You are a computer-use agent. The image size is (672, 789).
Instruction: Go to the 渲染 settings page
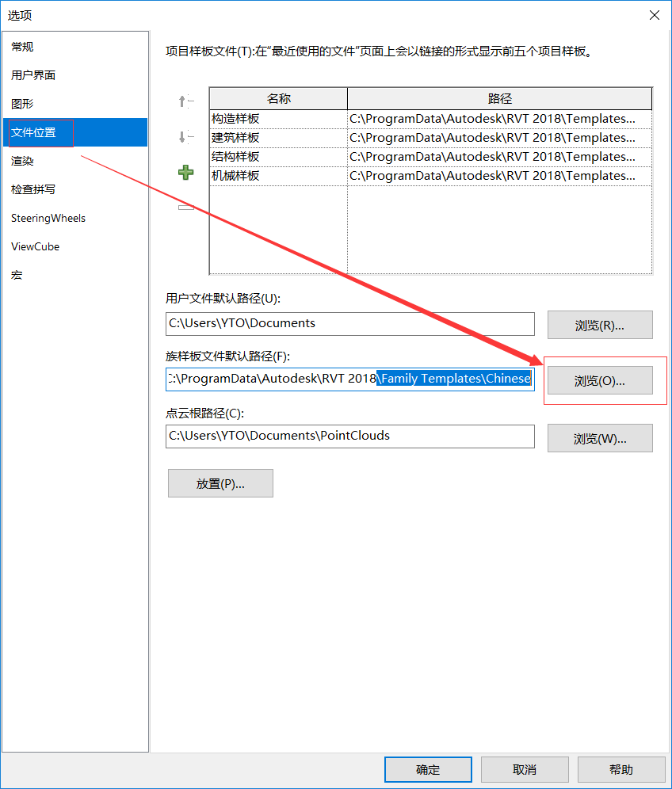point(22,161)
